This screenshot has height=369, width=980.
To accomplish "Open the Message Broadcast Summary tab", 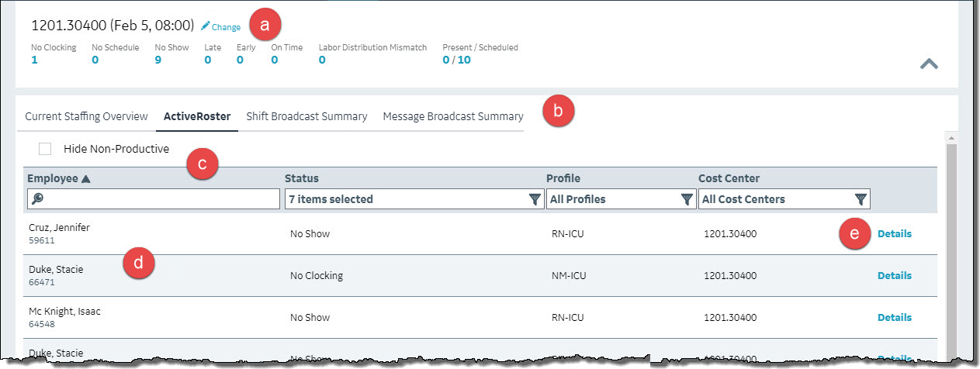I will click(452, 117).
